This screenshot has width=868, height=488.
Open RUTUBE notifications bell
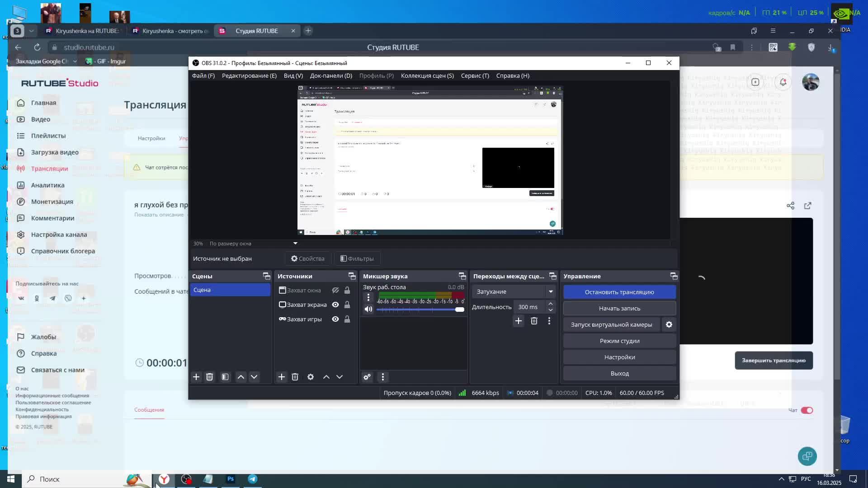[783, 82]
